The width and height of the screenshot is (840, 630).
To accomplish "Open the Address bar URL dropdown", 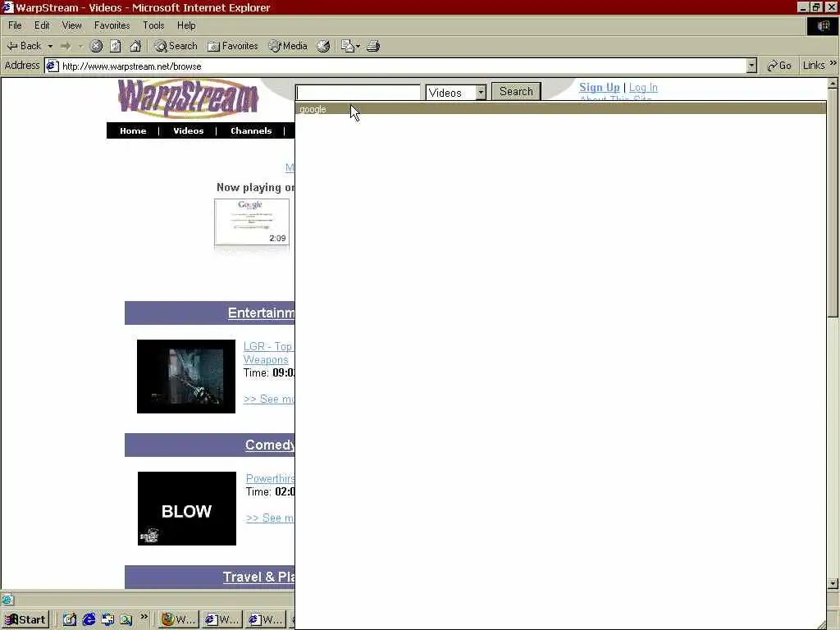I will coord(751,66).
